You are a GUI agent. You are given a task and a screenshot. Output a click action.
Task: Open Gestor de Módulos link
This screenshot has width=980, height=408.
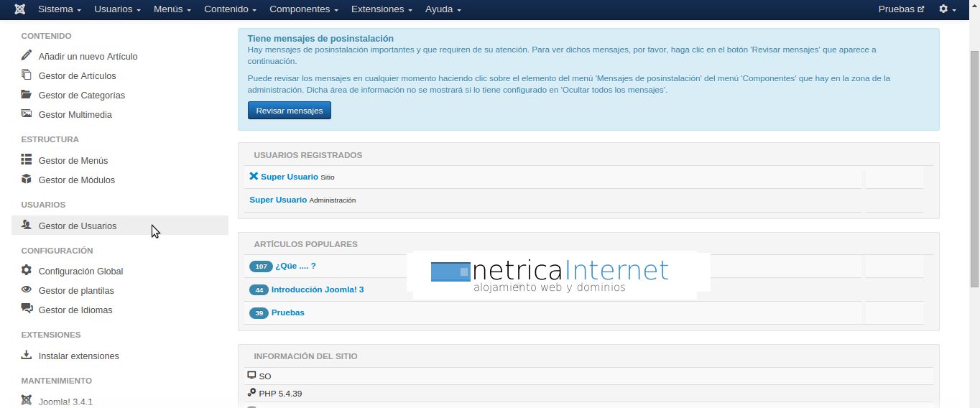tap(77, 180)
